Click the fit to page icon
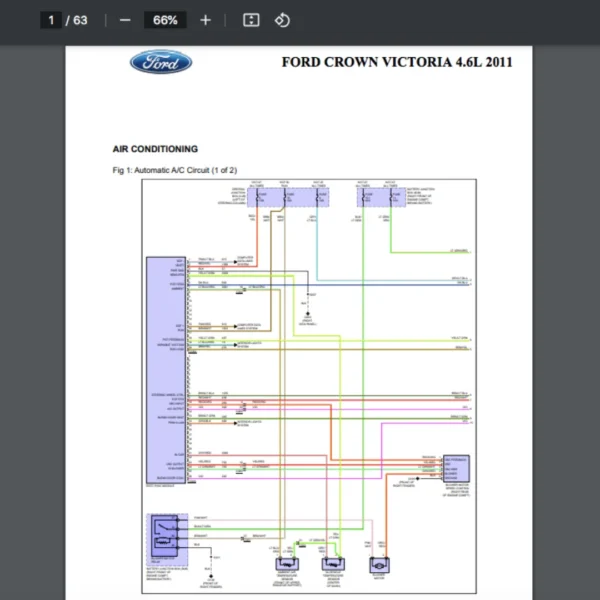 coord(251,20)
